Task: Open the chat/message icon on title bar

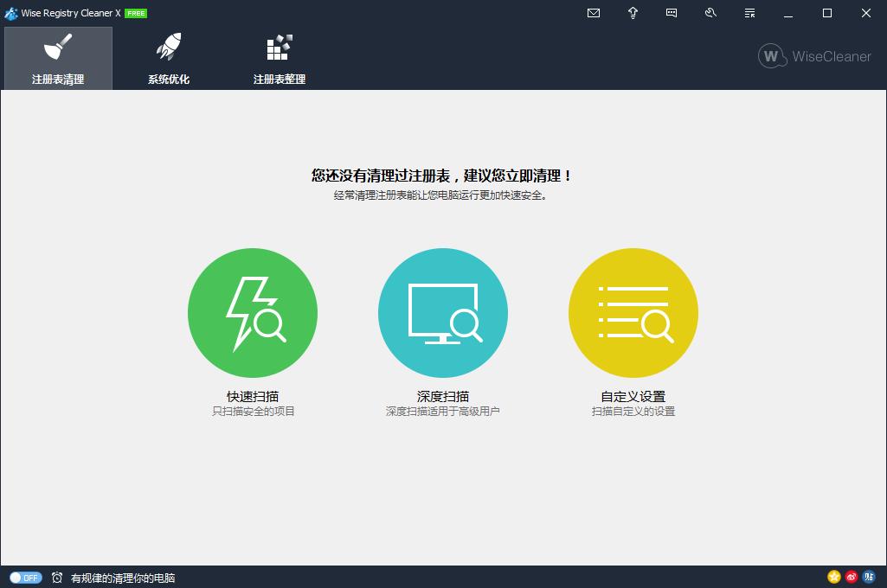Action: click(x=672, y=13)
